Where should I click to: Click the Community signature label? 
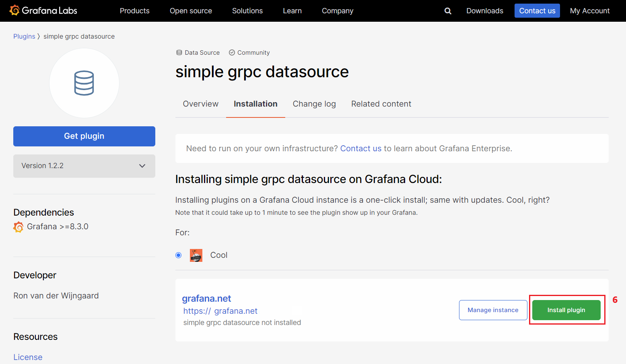pyautogui.click(x=253, y=53)
